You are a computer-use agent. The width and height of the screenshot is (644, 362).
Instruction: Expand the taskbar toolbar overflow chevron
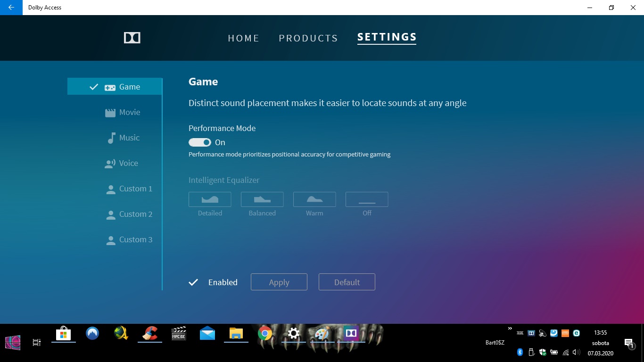[510, 329]
